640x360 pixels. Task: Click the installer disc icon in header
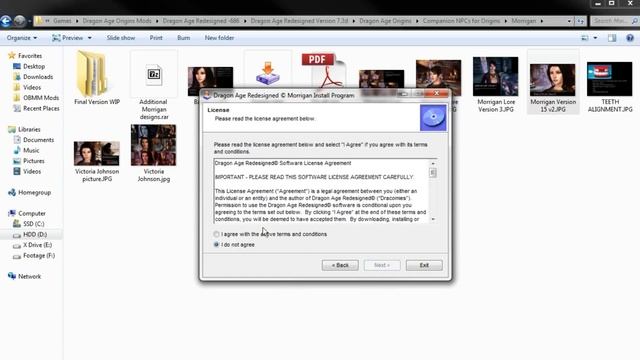point(433,118)
